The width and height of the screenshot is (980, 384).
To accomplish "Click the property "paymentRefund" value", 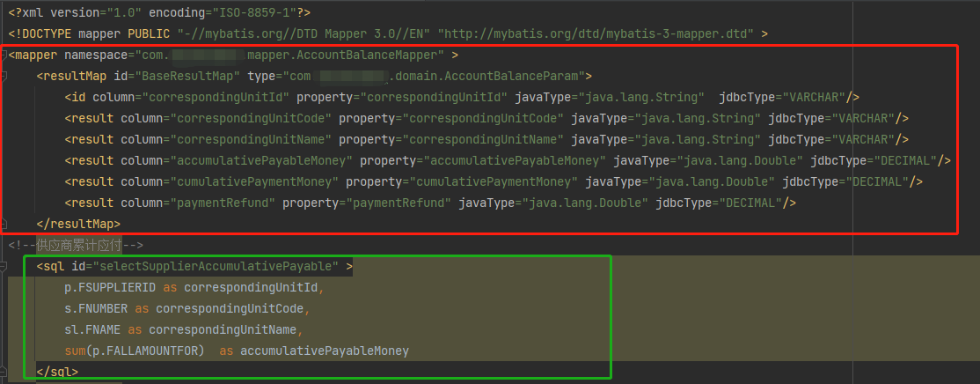I will (399, 203).
